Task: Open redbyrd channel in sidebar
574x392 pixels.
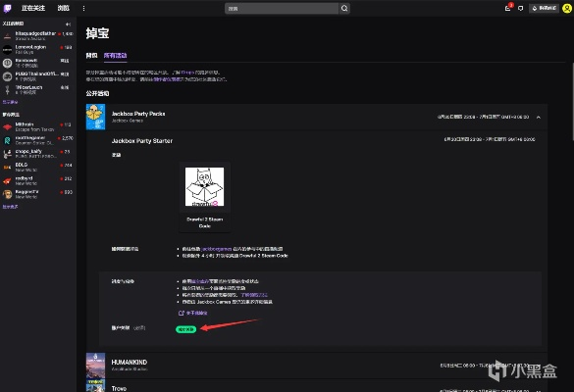Action: [x=38, y=180]
